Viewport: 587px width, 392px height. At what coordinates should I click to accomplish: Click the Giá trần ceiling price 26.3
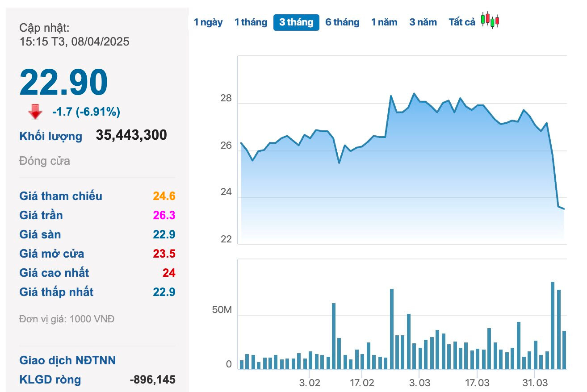[164, 215]
